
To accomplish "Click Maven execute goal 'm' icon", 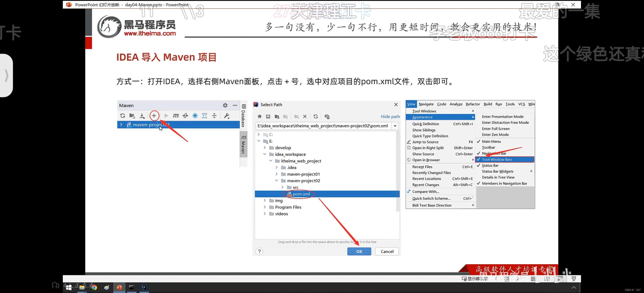I will click(x=176, y=116).
